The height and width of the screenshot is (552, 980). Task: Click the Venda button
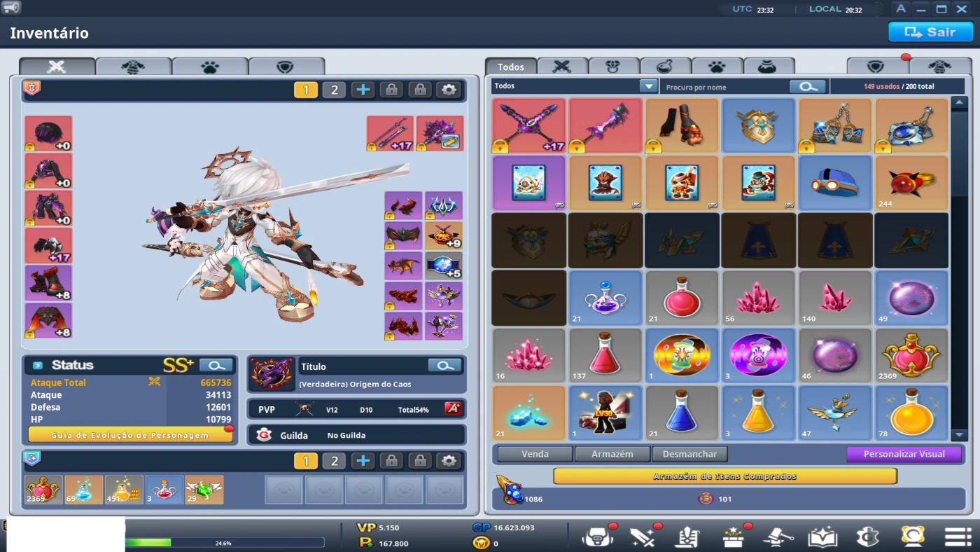535,454
